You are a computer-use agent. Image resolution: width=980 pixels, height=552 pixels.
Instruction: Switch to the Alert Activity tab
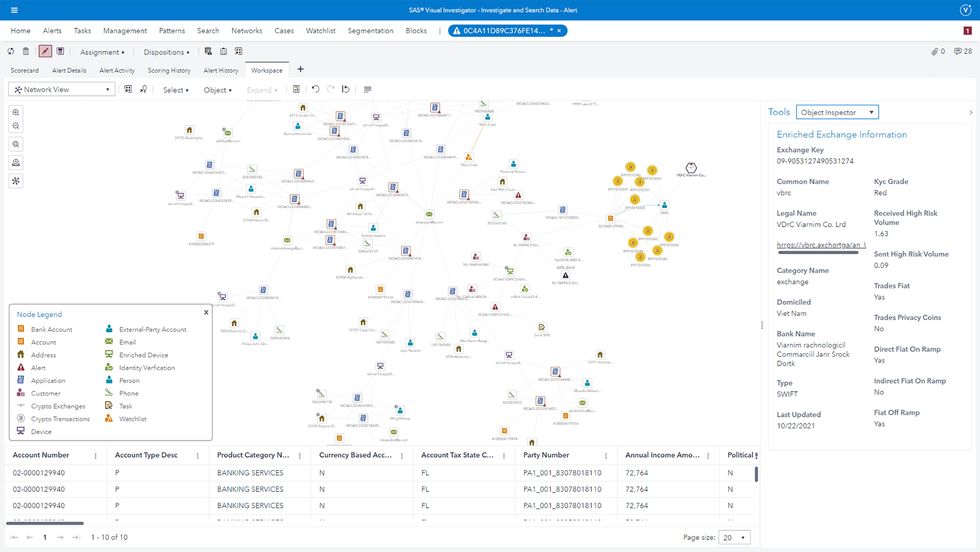point(117,70)
